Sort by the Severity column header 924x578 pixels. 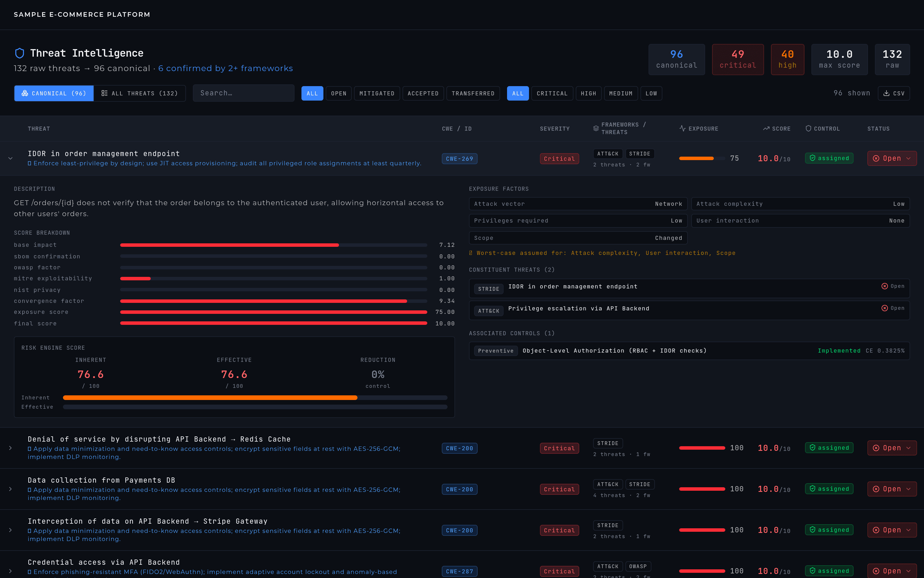554,128
